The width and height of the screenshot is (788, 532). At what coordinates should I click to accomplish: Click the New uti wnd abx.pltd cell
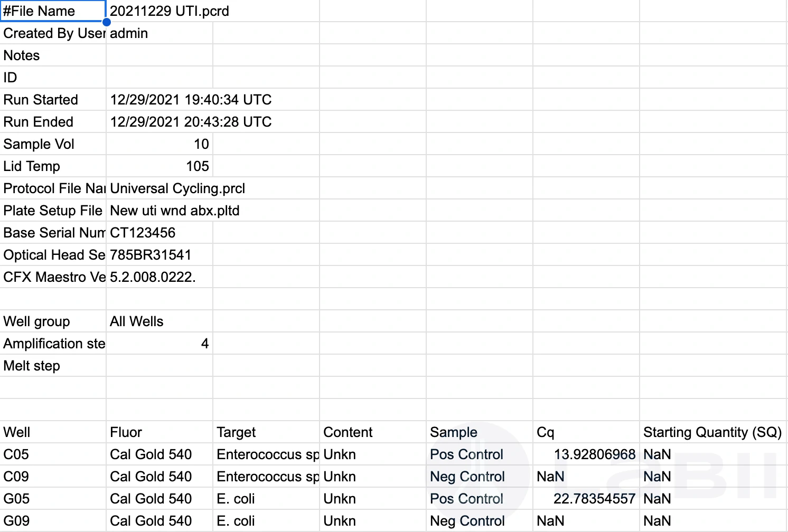174,211
